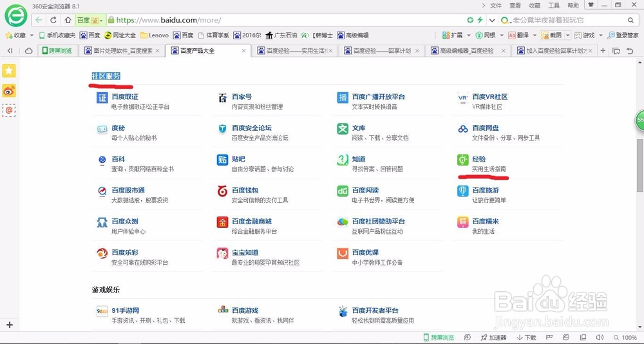Open the 经验 lightbulb icon
Viewport: 644px width, 344px height.
pos(463,160)
